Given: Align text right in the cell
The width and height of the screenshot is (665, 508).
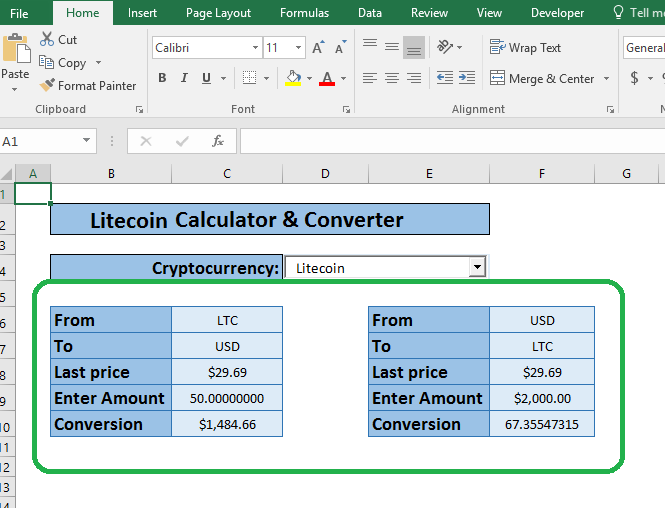Looking at the screenshot, I should (x=414, y=78).
